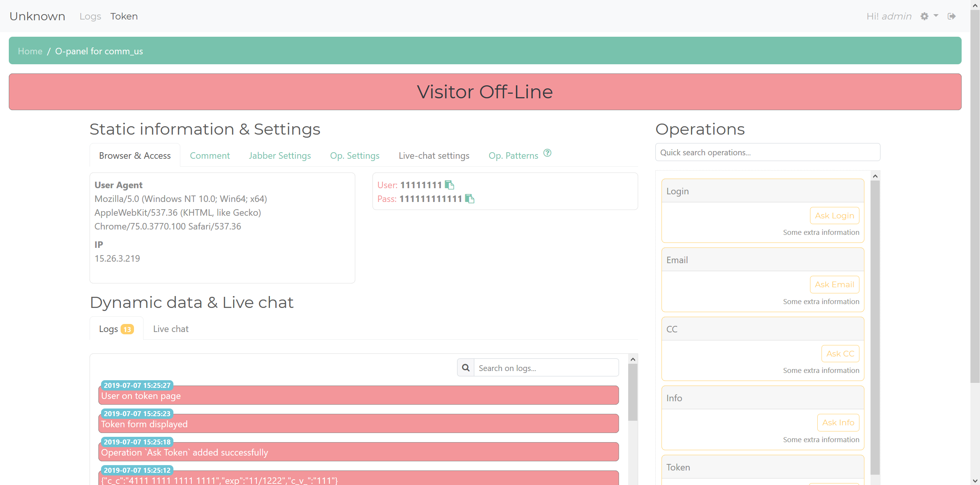Click the page scrollbar down arrow
The height and width of the screenshot is (485, 980).
point(975,480)
